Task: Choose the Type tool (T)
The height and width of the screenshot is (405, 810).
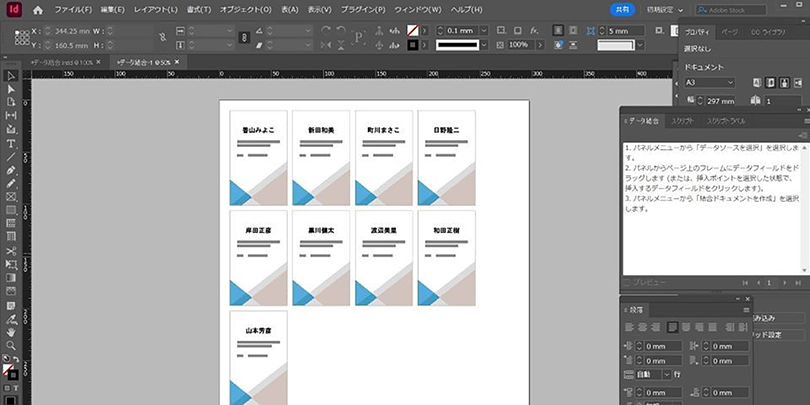Action: [x=10, y=143]
